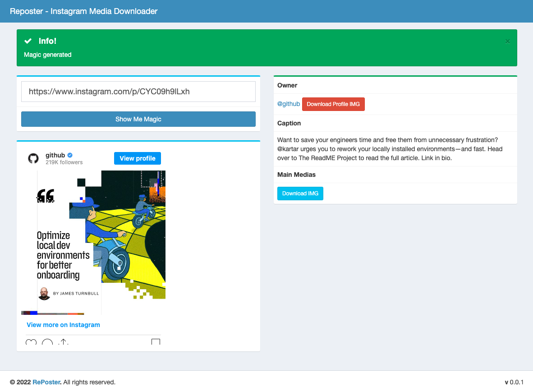Click the comment bubble icon under the post

[47, 342]
